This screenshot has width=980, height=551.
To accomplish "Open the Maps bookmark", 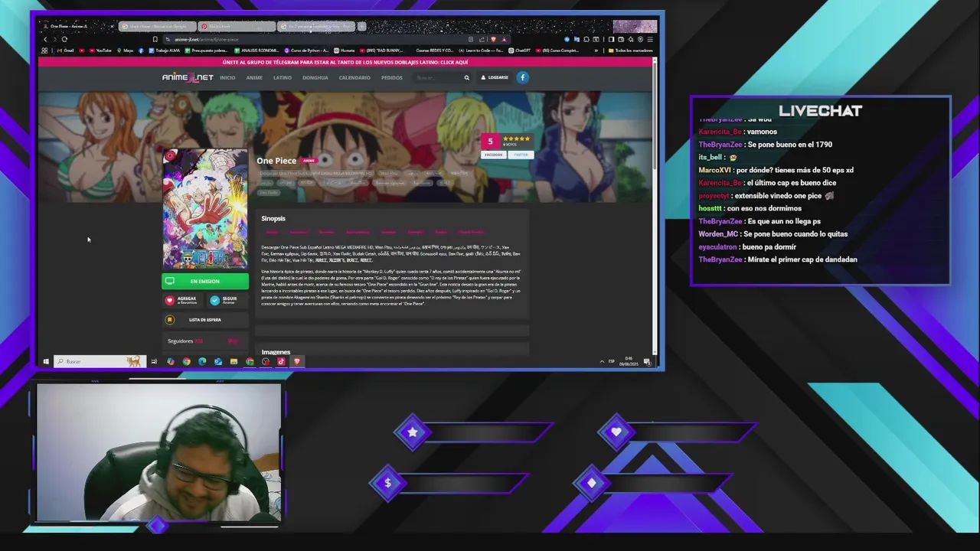I will [x=125, y=51].
